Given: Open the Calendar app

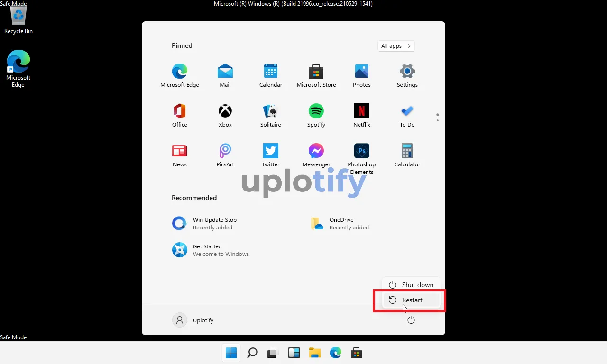Looking at the screenshot, I should coord(271,76).
